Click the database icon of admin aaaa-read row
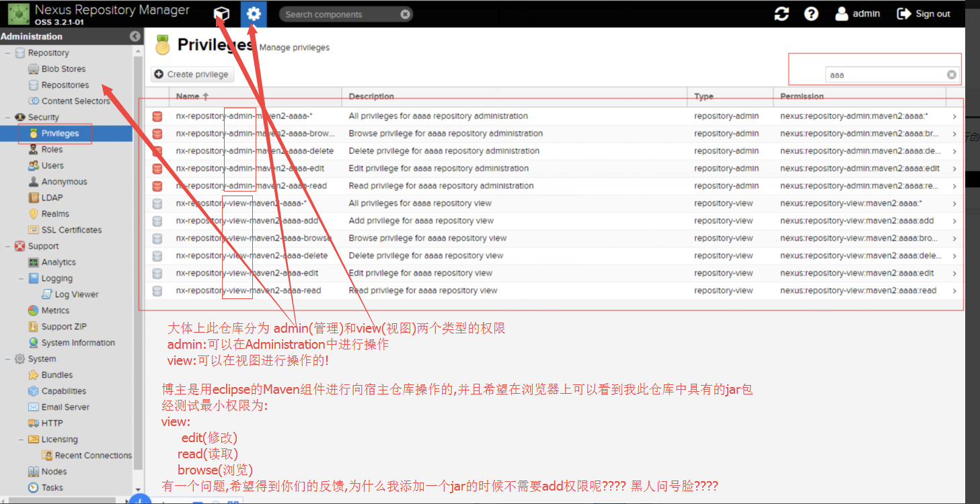This screenshot has width=980, height=504. coord(157,186)
